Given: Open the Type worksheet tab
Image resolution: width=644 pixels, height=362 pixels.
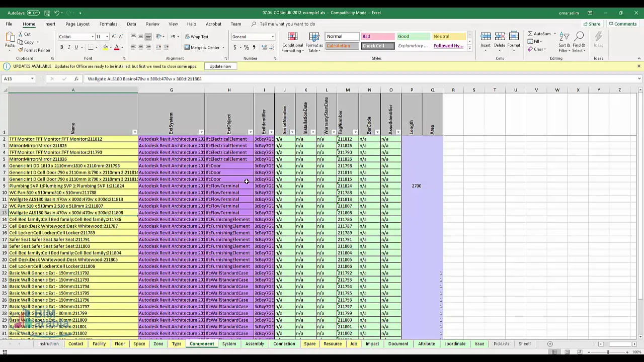Looking at the screenshot, I should [177, 344].
